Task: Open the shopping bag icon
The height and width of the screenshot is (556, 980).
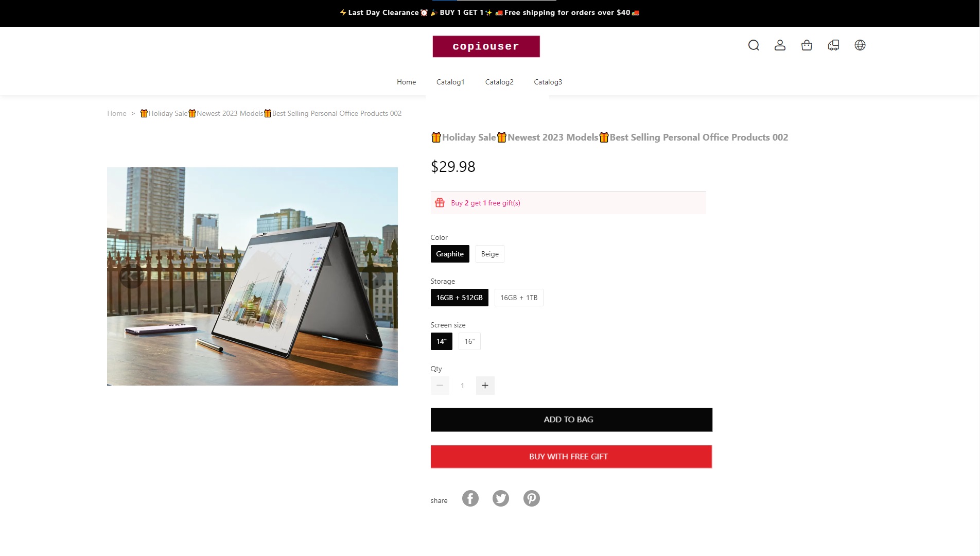Action: tap(807, 45)
